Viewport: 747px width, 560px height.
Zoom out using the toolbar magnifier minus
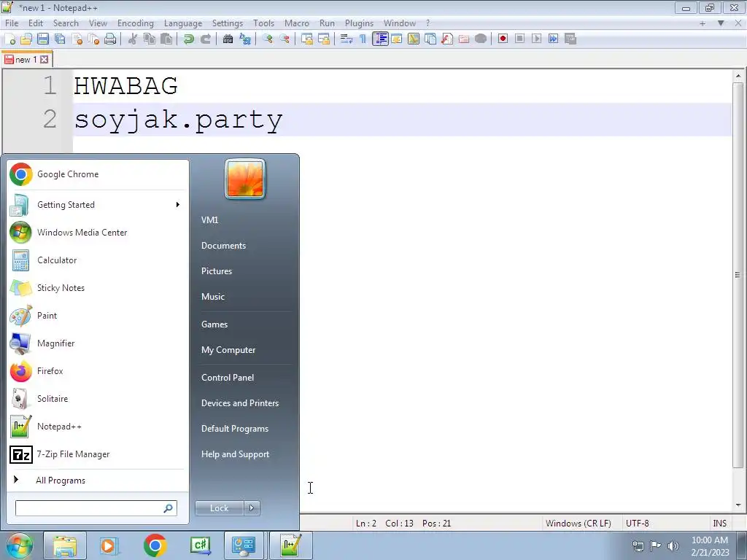(x=285, y=39)
